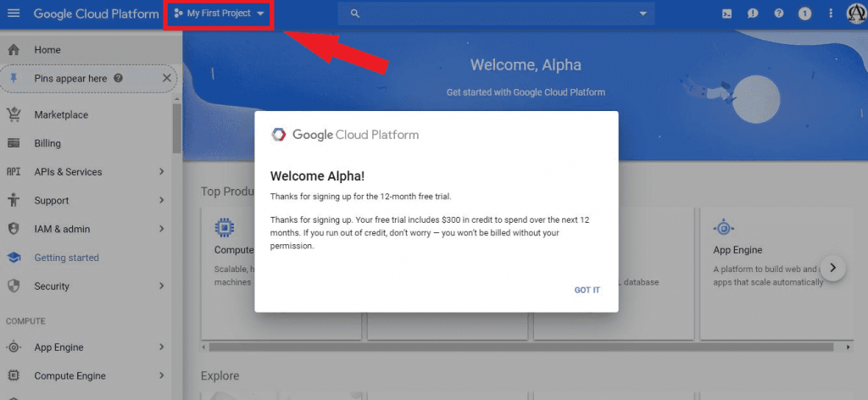Click the Top Products horizontal scrollbar
The image size is (868, 400).
click(x=521, y=347)
